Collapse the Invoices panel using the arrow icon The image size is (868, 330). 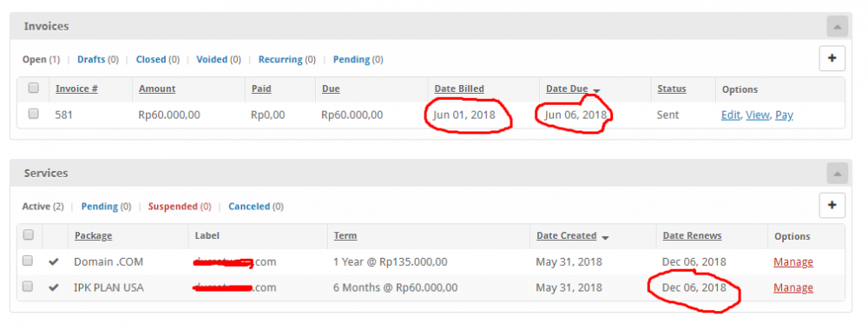pyautogui.click(x=837, y=27)
